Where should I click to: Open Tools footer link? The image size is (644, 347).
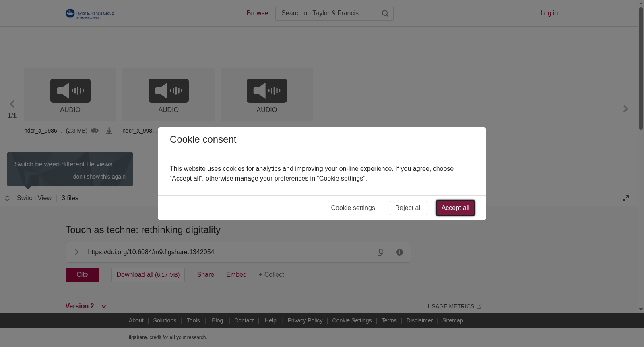pyautogui.click(x=193, y=320)
